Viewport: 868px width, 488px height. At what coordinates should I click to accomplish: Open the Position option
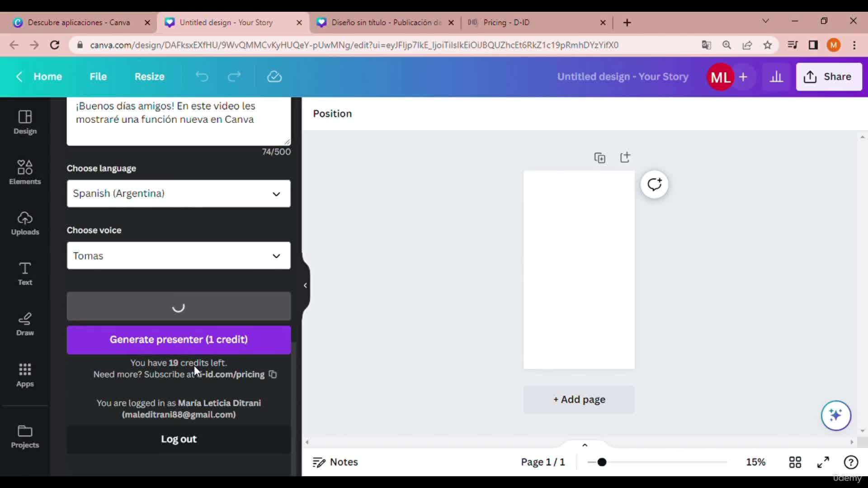332,113
